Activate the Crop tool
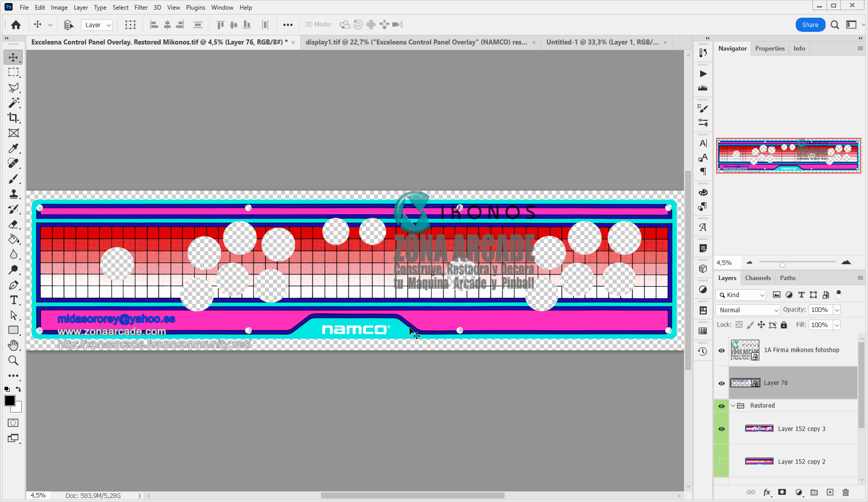The image size is (868, 502). click(x=13, y=118)
